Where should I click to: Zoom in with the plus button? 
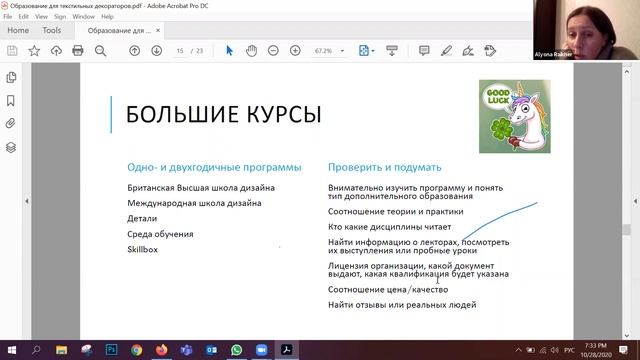[x=295, y=51]
